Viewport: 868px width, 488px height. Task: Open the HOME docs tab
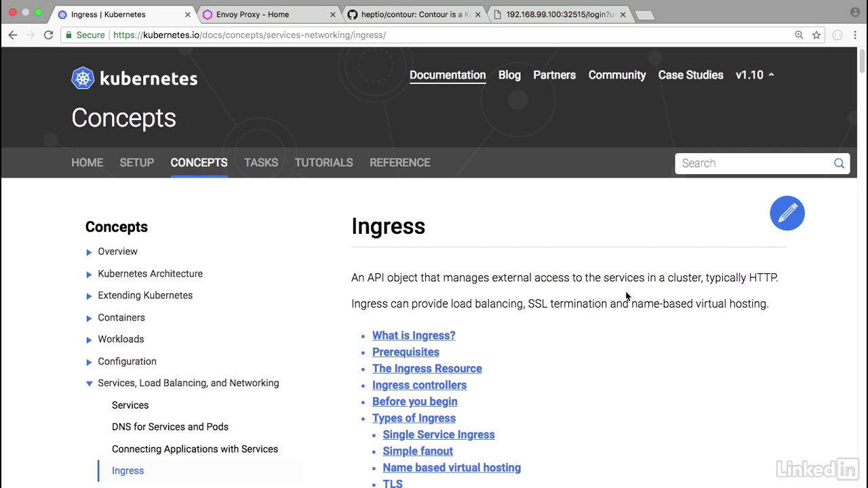coord(87,163)
